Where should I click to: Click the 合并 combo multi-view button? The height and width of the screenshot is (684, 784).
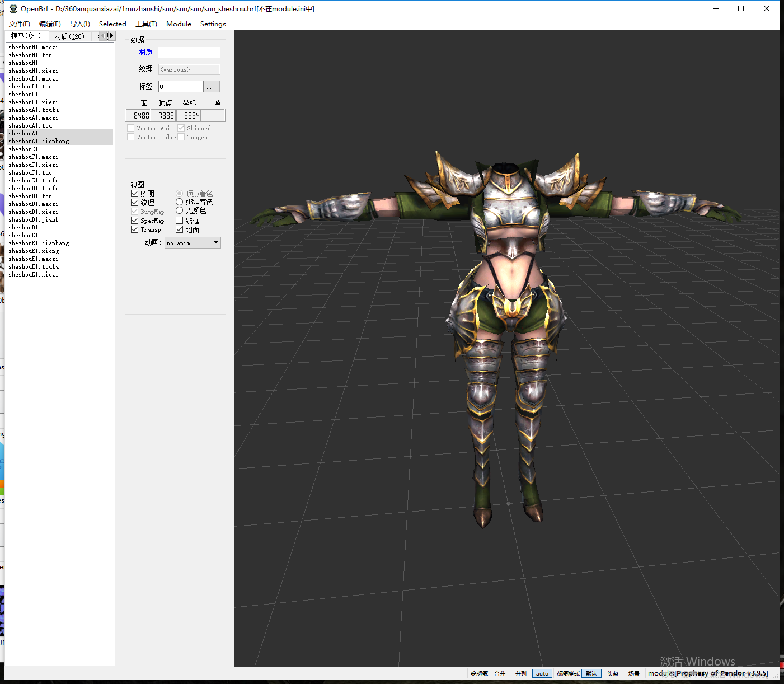[x=500, y=673]
